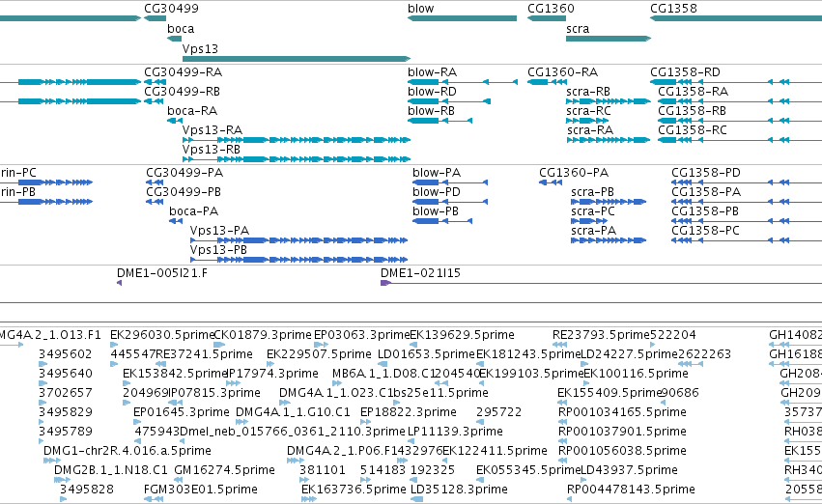
Task: Select EST RP004478143.5prime
Action: 631,490
